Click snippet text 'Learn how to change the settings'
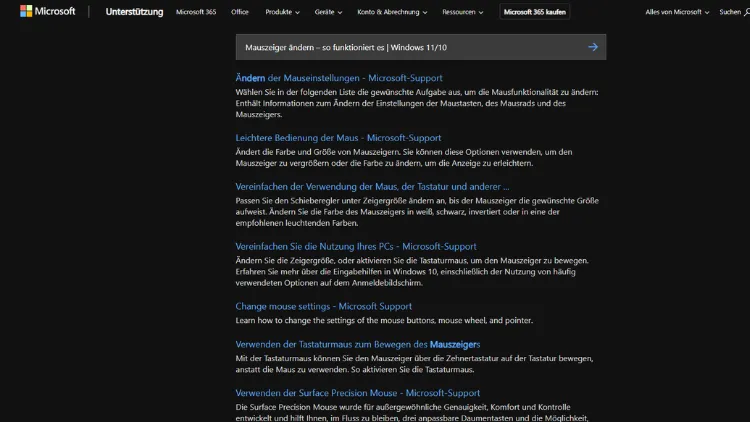 coord(384,321)
